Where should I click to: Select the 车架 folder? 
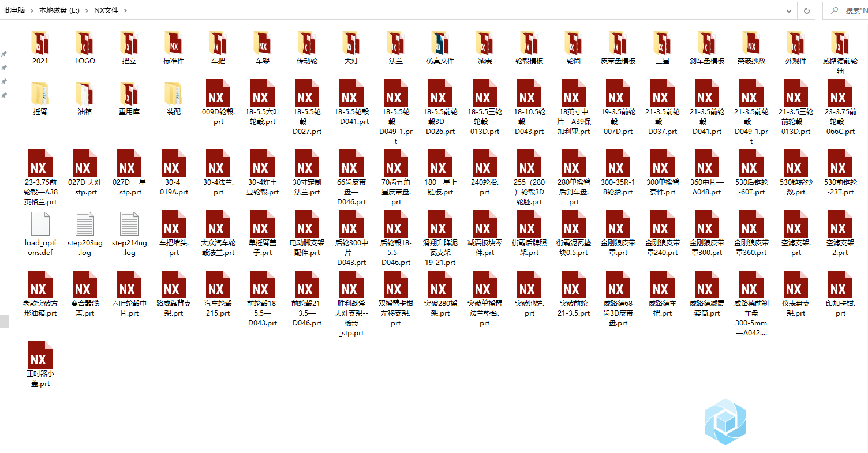[x=263, y=48]
